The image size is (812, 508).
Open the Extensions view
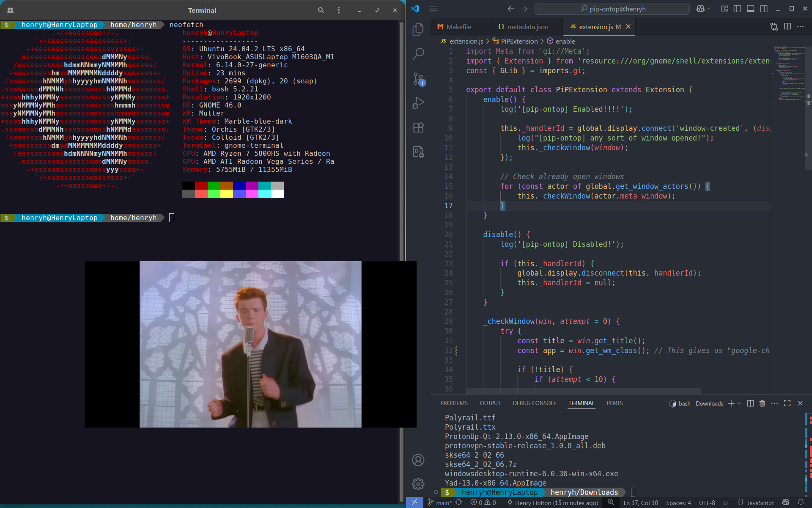(418, 127)
